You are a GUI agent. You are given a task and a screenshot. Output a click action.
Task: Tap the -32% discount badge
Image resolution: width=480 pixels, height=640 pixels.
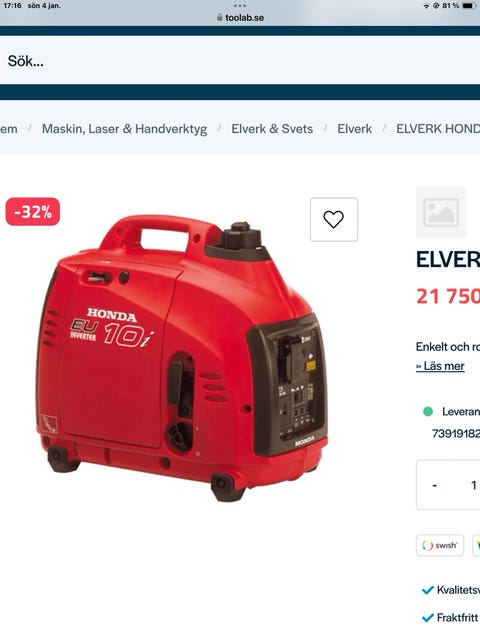pos(33,211)
